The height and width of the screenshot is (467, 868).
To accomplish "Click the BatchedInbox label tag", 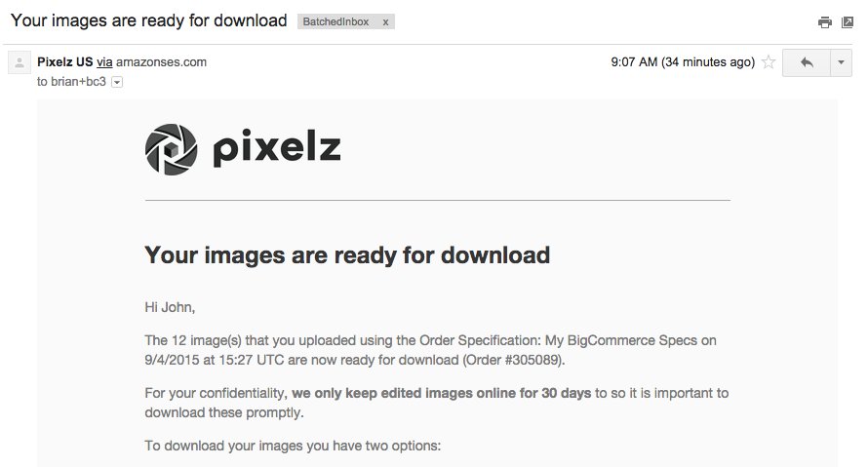I will coord(336,21).
